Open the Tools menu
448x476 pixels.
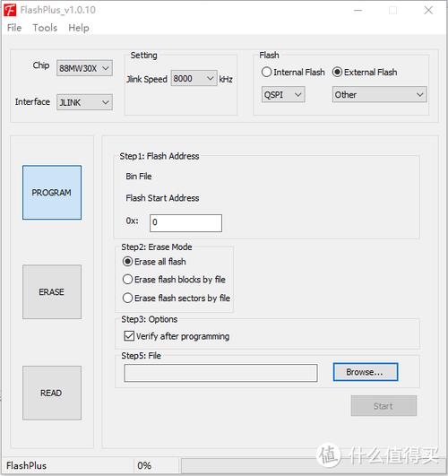(45, 28)
